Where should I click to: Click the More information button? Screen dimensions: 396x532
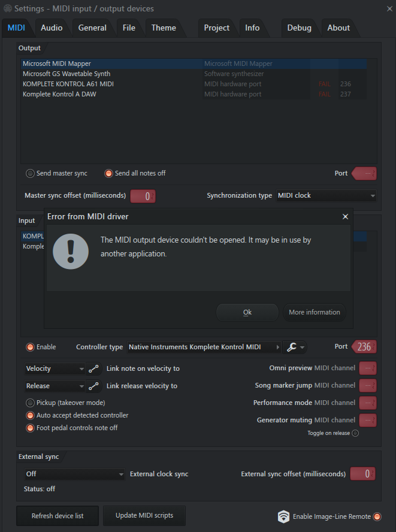314,313
